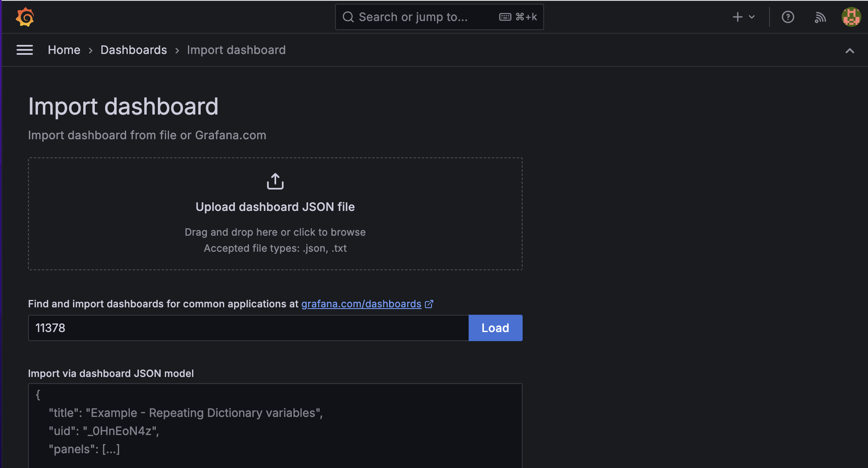Screen dimensions: 868x468
Task: Click the dashboard ID field containing 11378
Action: click(x=249, y=328)
